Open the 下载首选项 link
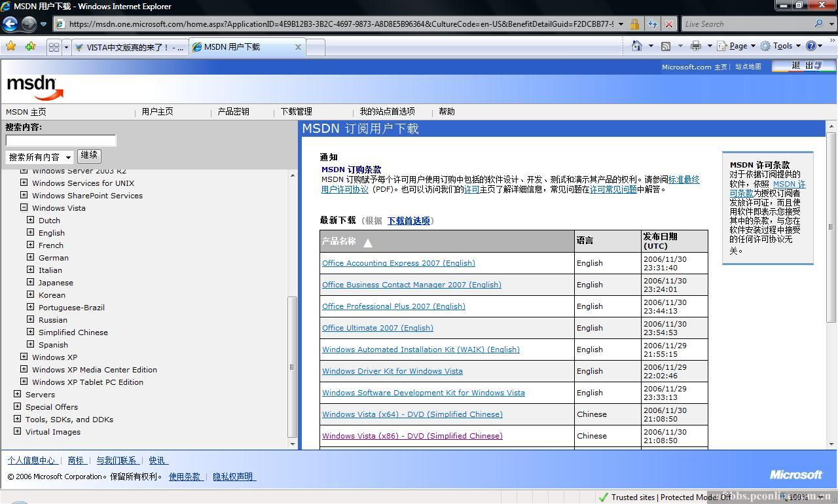Image resolution: width=838 pixels, height=504 pixels. click(x=409, y=221)
